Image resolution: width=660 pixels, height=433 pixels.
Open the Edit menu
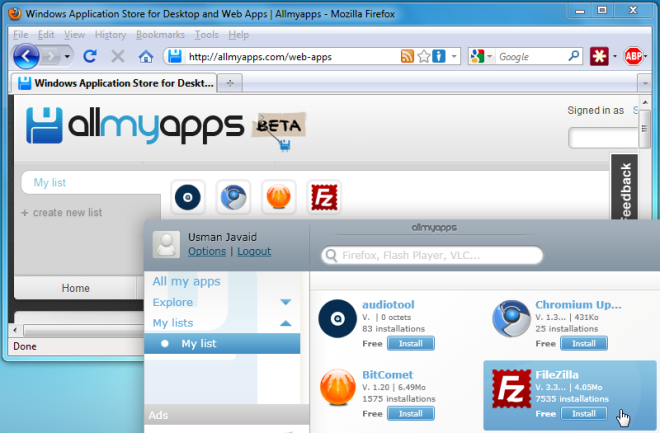pyautogui.click(x=46, y=35)
